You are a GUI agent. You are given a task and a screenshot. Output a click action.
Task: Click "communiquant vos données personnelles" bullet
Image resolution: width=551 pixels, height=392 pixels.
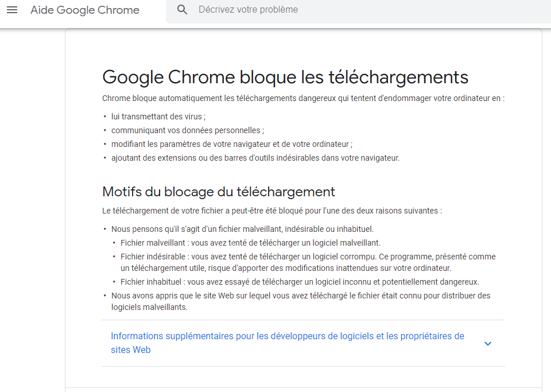187,130
